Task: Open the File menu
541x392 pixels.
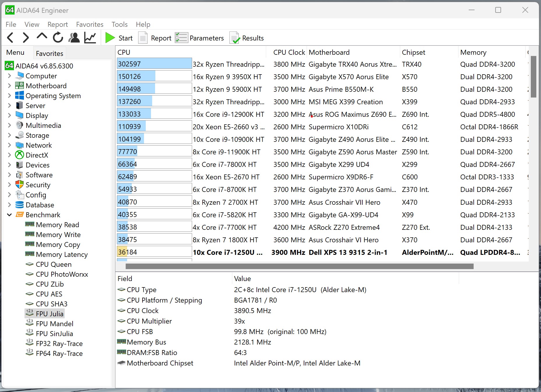Action: [x=11, y=24]
